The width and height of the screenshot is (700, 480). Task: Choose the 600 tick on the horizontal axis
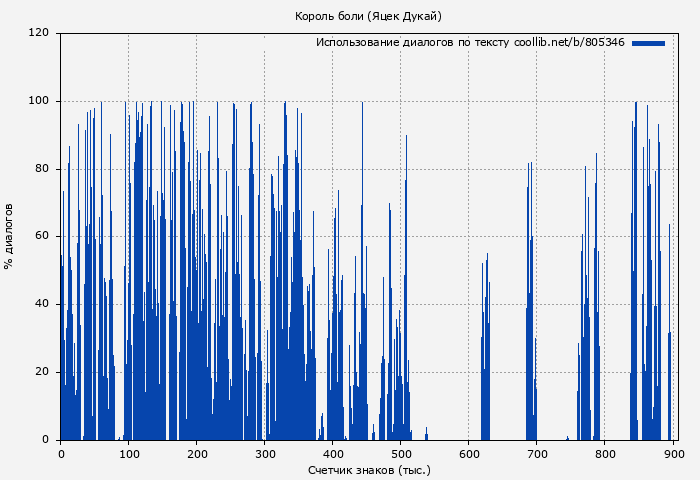468,453
